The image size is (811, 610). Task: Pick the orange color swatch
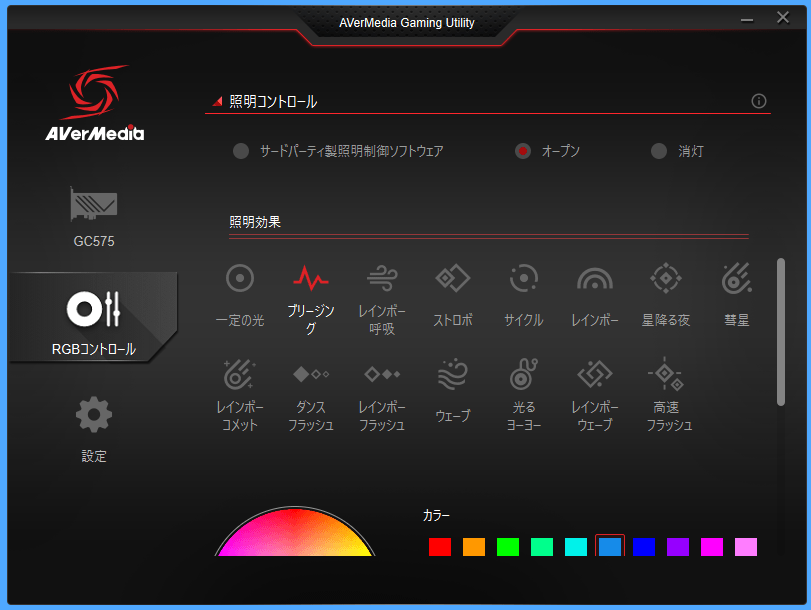[474, 547]
